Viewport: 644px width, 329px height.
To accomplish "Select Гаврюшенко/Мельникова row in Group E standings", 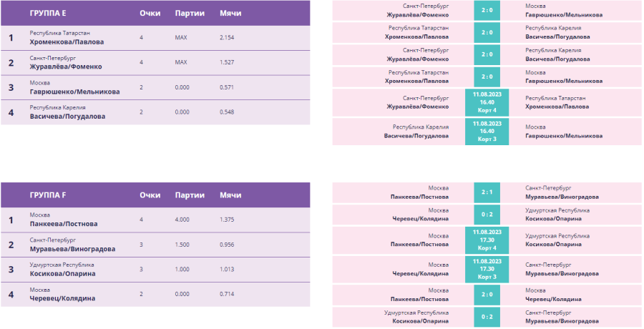I will tap(74, 92).
